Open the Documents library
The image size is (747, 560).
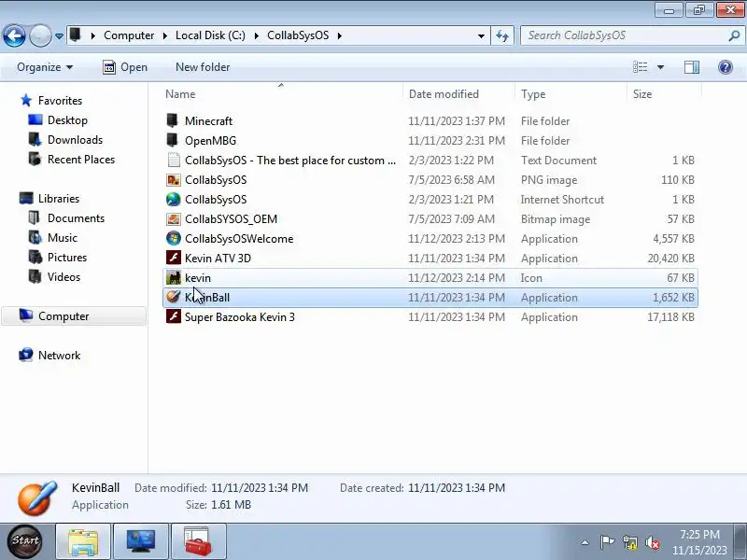pos(66,218)
